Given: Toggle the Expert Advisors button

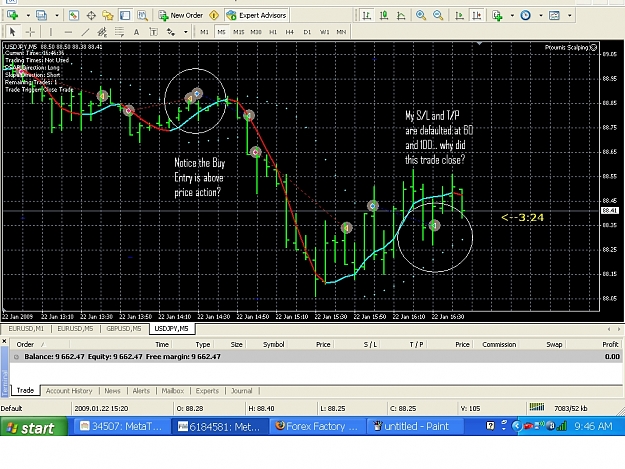Looking at the screenshot, I should 256,15.
